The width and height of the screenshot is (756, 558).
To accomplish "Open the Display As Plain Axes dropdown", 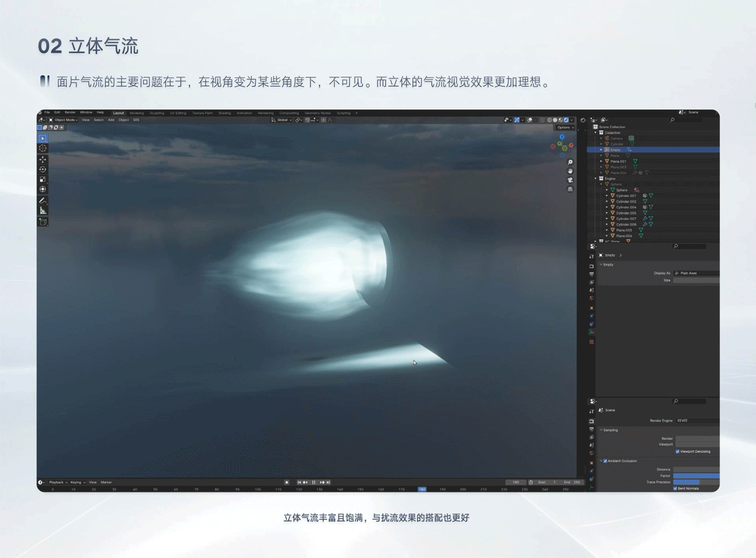I will pos(697,273).
